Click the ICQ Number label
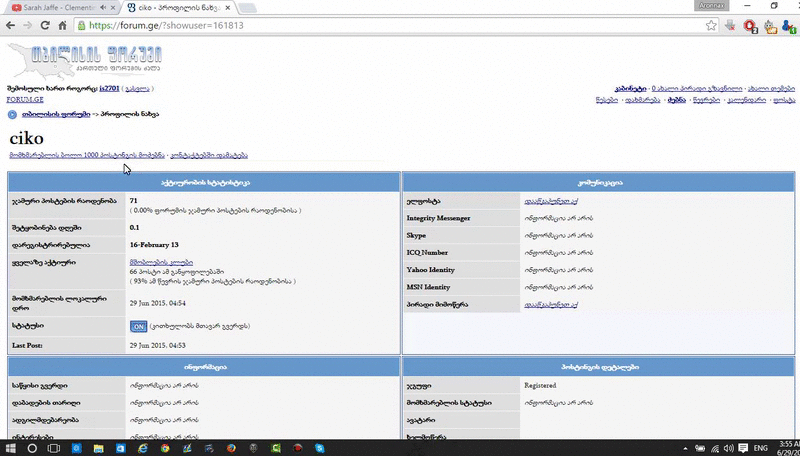Viewport: 800px width, 456px height. point(427,252)
